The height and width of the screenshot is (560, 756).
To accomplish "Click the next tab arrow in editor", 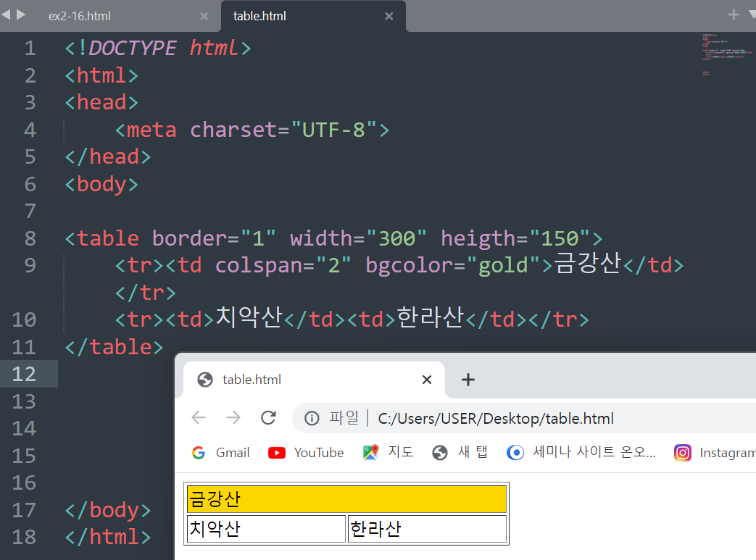I will (21, 15).
